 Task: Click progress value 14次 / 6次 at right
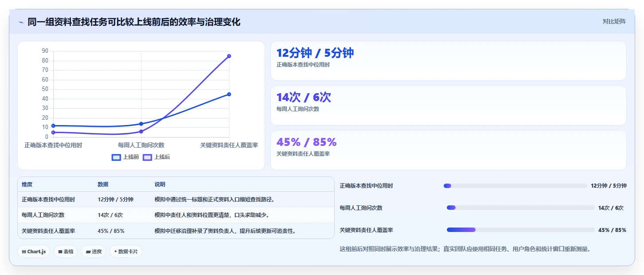(x=611, y=208)
